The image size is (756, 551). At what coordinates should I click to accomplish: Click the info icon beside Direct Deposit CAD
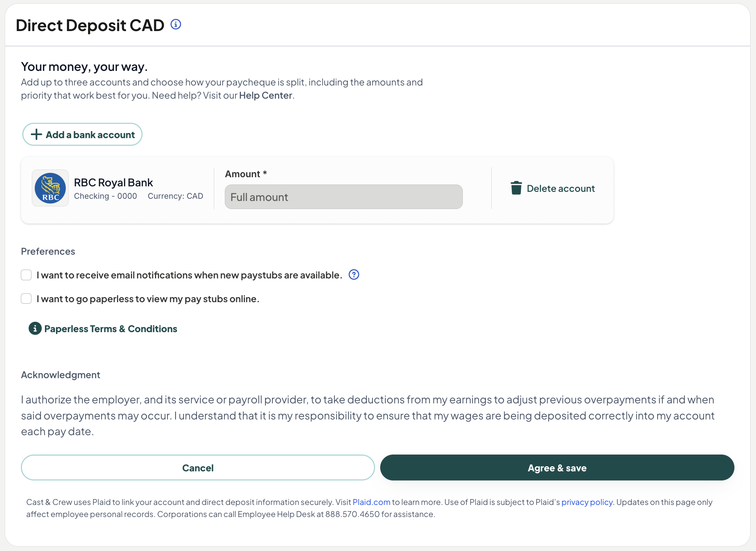(x=176, y=24)
